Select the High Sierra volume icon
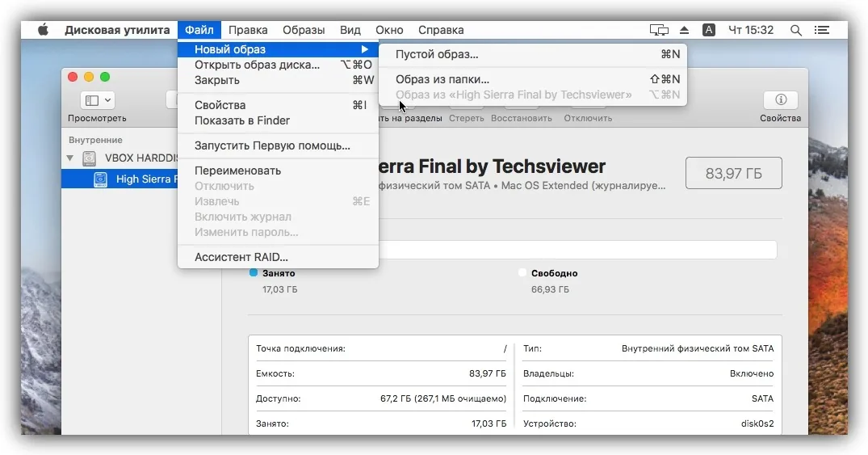Image resolution: width=868 pixels, height=455 pixels. pos(100,179)
